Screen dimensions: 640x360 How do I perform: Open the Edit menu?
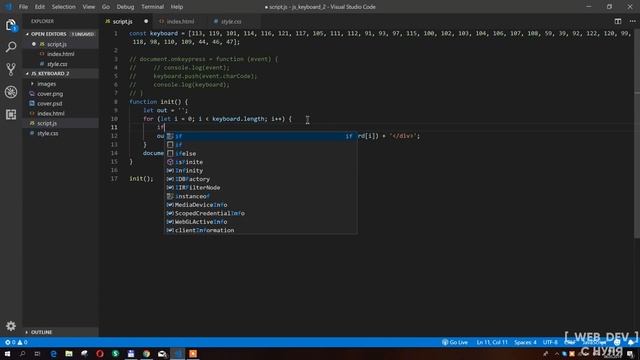point(40,7)
